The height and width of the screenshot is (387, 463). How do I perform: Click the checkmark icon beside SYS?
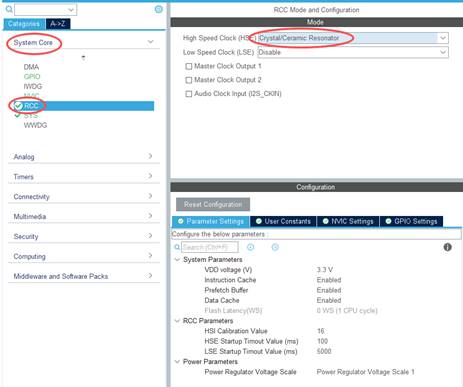[18, 115]
